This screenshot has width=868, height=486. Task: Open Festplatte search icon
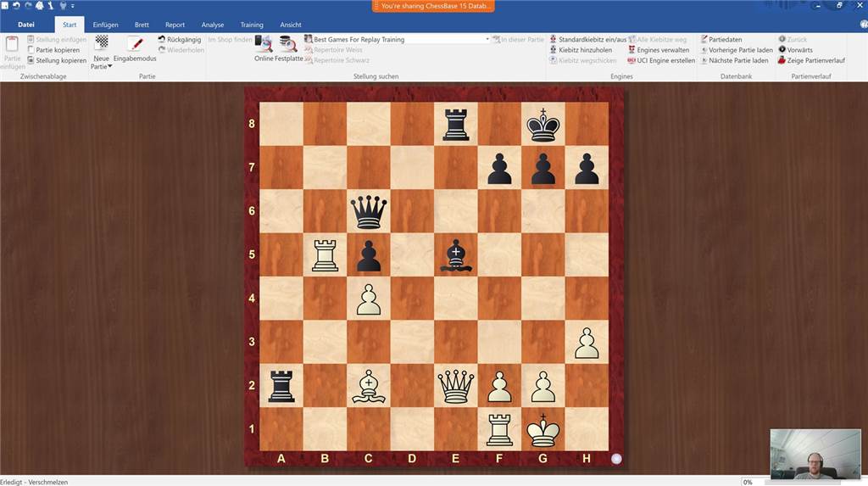tap(288, 44)
